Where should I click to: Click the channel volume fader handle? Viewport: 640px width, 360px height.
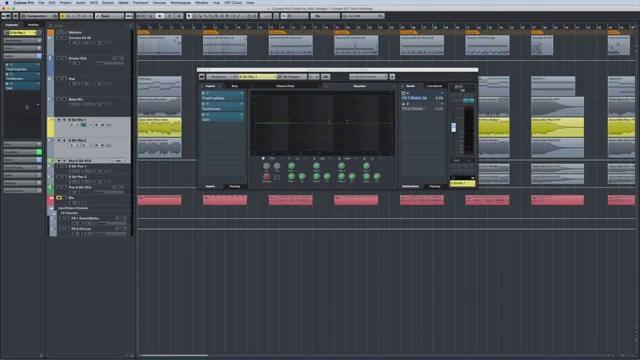click(x=453, y=127)
